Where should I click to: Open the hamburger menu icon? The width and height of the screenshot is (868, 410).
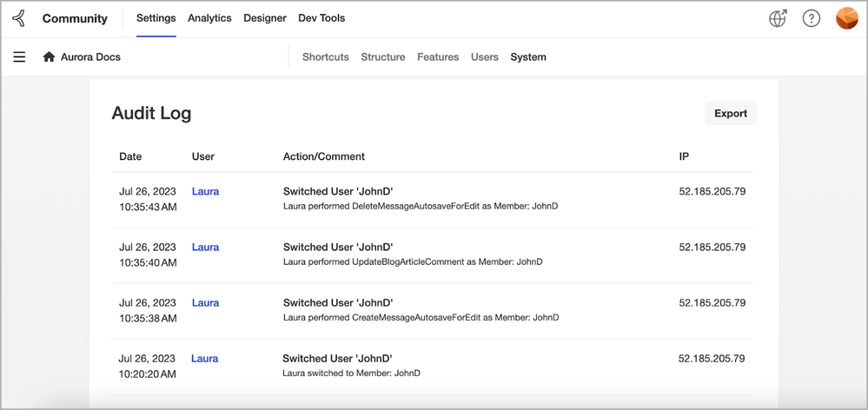tap(19, 57)
